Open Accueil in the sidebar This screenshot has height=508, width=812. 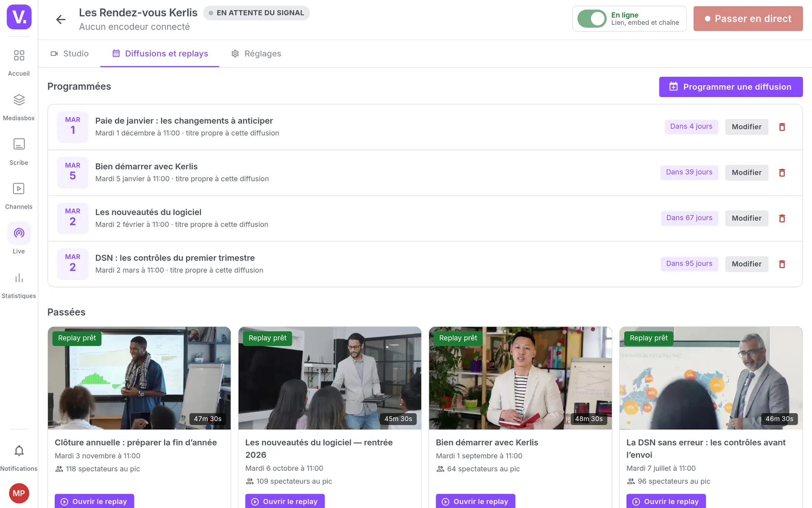[x=19, y=62]
